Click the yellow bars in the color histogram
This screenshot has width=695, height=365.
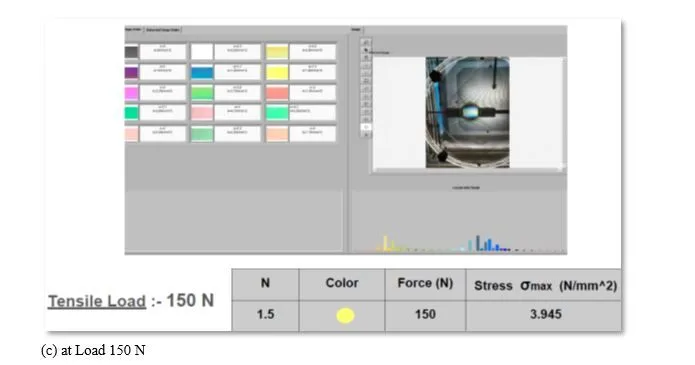389,243
